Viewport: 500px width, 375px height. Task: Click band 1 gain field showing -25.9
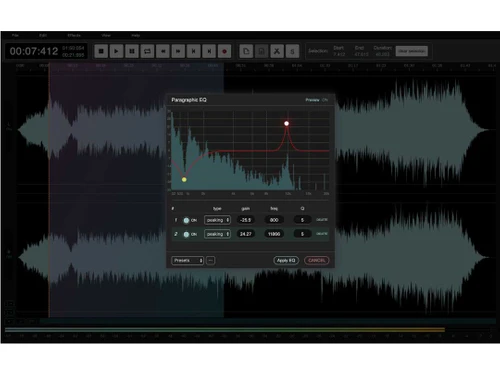point(245,220)
